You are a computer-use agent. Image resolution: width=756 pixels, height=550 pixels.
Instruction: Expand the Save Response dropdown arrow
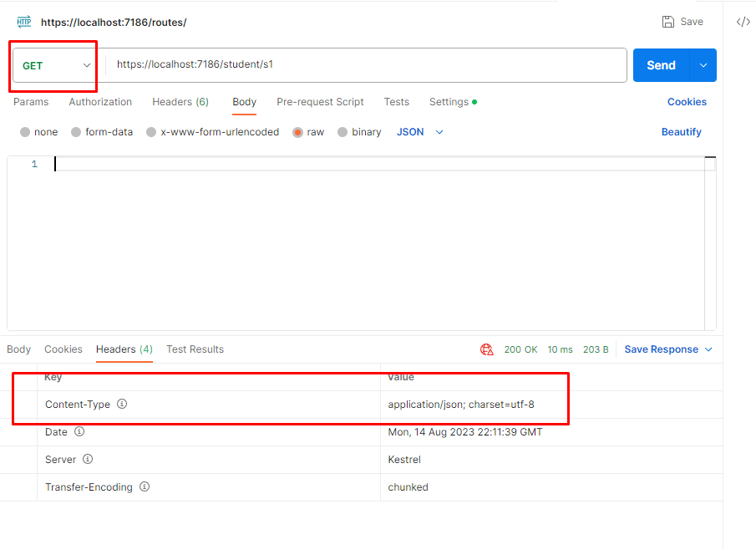pyautogui.click(x=708, y=349)
